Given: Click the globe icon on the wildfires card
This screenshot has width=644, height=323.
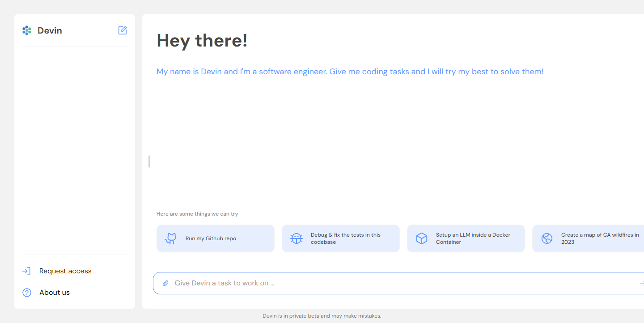Looking at the screenshot, I should coord(547,238).
